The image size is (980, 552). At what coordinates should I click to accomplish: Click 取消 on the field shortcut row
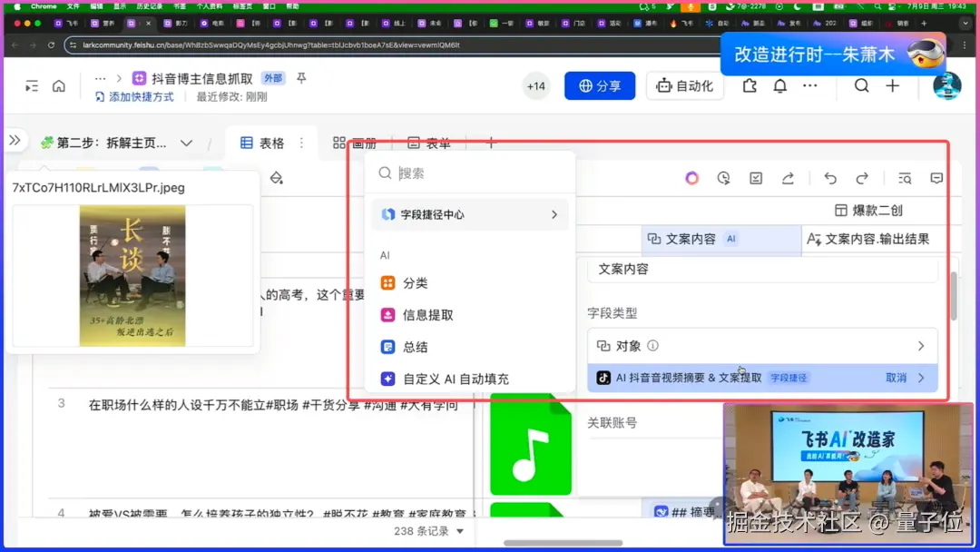896,378
